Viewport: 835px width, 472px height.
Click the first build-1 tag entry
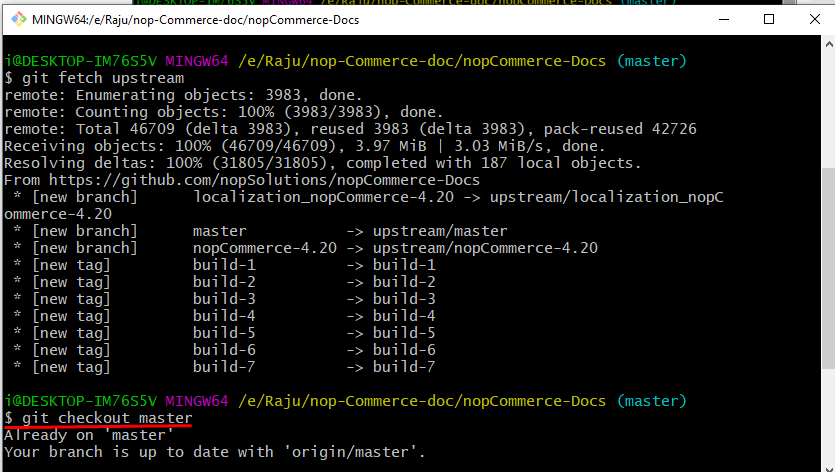(224, 265)
